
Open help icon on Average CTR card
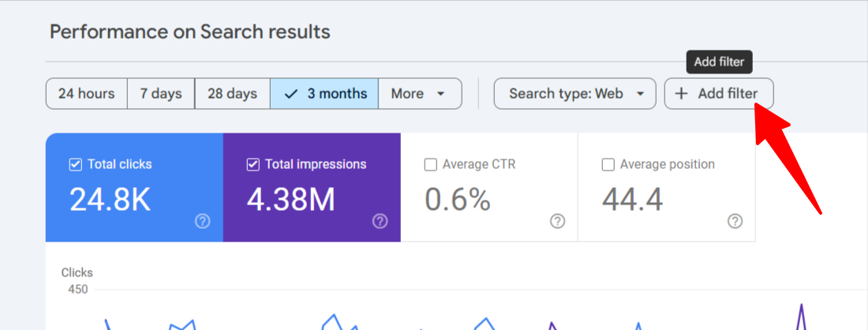click(x=557, y=222)
